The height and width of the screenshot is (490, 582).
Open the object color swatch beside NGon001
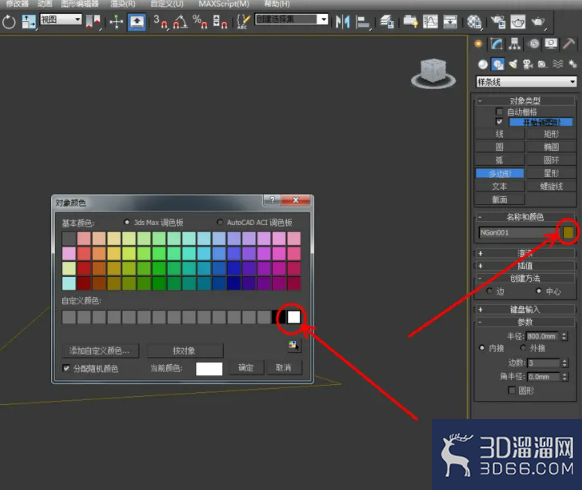[569, 232]
